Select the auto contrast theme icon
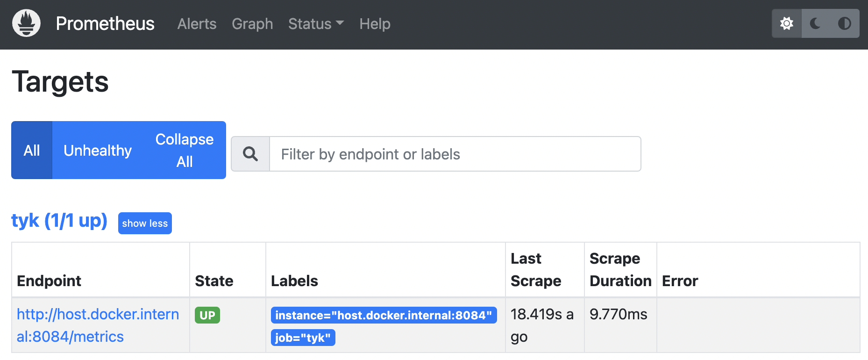868x360 pixels. point(845,23)
